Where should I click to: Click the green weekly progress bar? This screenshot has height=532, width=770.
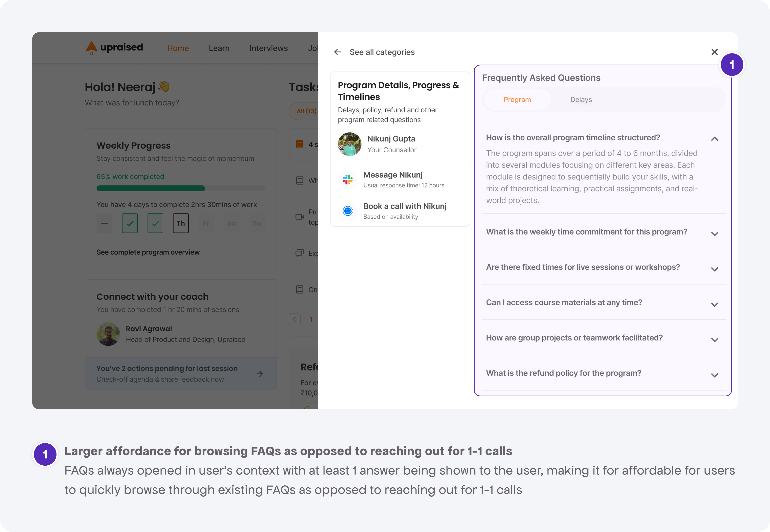tap(151, 188)
